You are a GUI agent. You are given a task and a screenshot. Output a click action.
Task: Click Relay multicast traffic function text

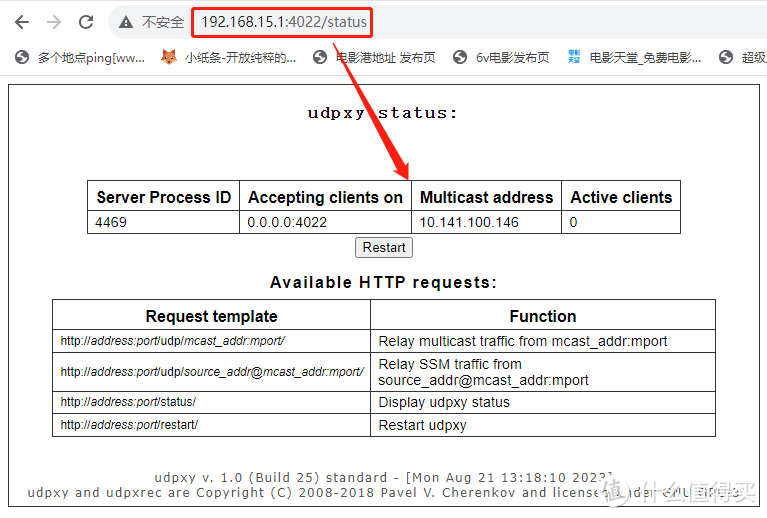pos(523,341)
